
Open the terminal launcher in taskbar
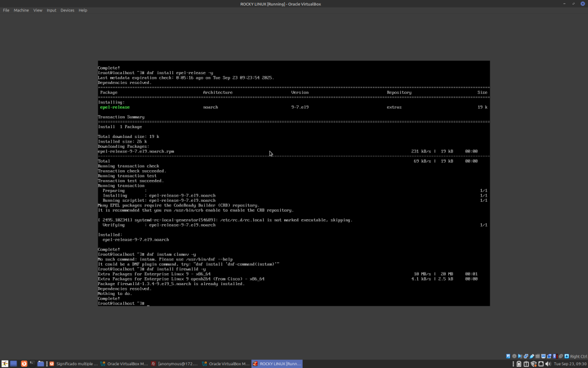(32, 364)
